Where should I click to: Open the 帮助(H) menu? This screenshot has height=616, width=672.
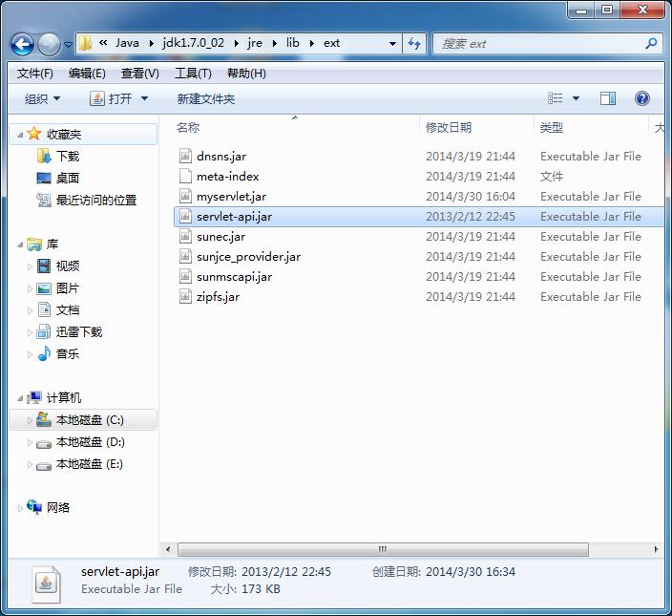246,74
